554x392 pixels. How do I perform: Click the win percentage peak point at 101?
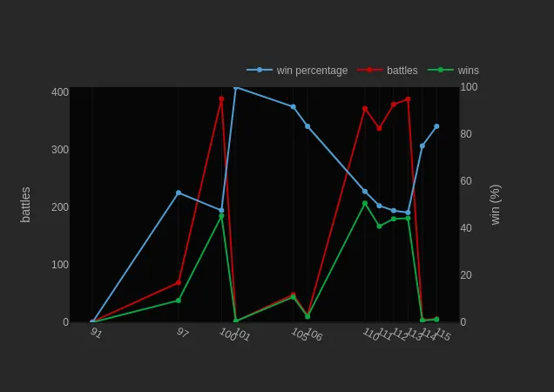236,87
